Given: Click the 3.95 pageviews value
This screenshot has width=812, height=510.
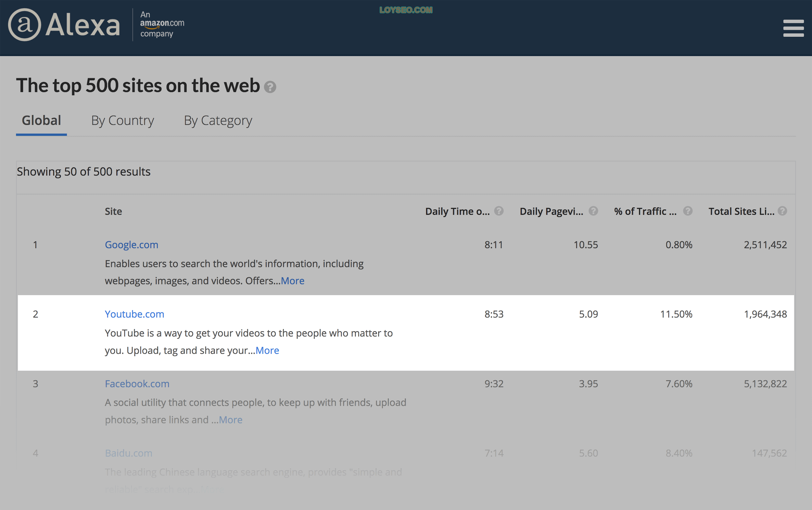Looking at the screenshot, I should pyautogui.click(x=589, y=384).
